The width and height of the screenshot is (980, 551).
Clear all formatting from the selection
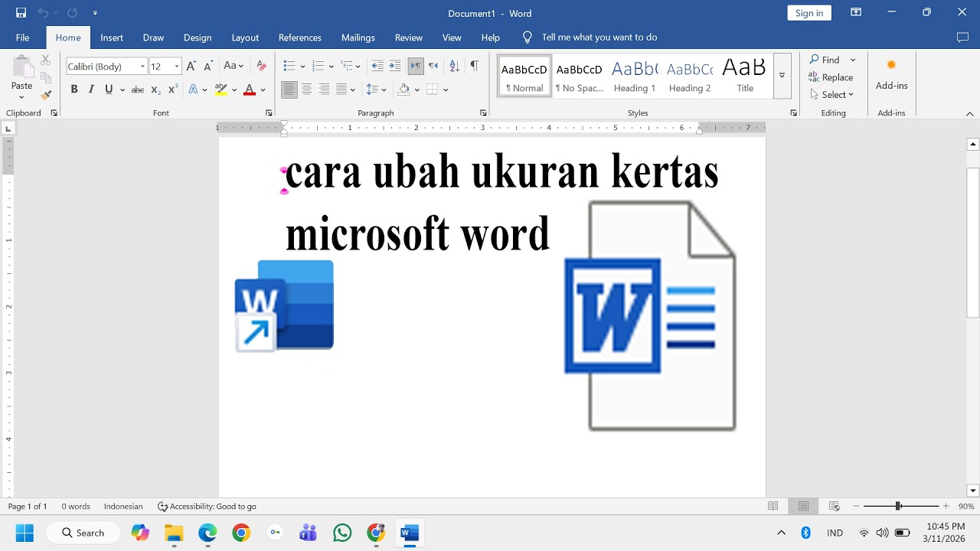tap(261, 67)
